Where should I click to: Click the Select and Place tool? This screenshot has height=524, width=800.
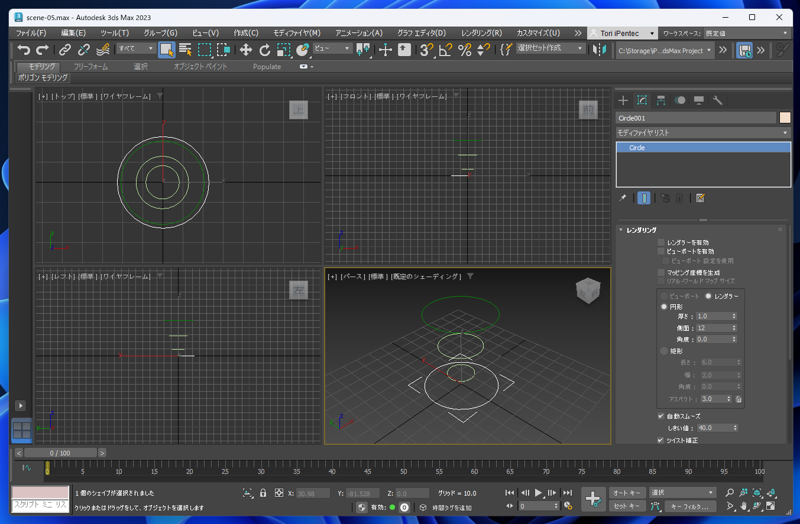coord(303,49)
